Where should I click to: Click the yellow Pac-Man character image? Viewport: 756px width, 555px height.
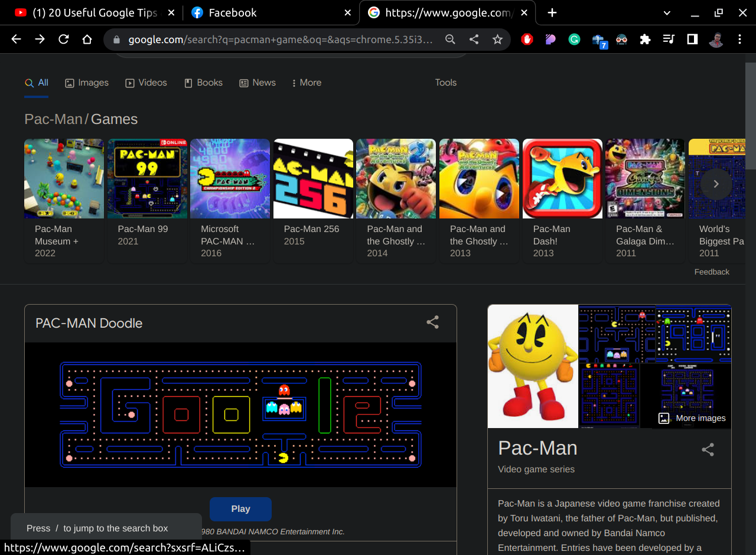pos(533,366)
